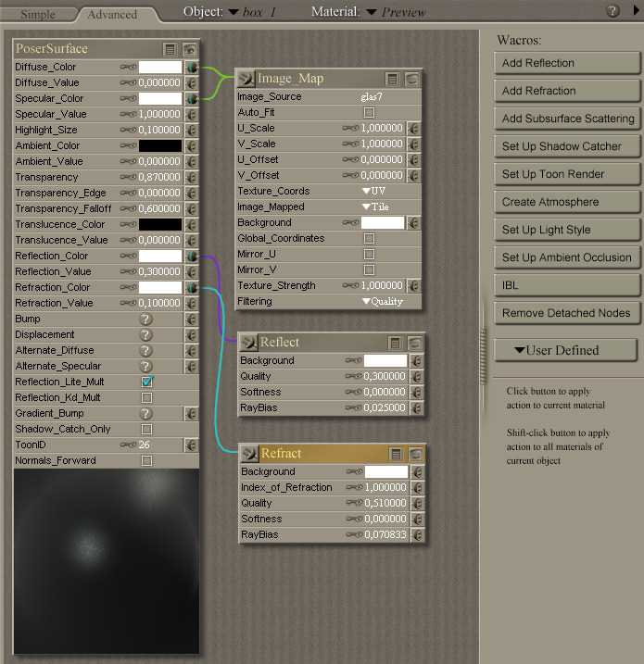This screenshot has height=664, width=644.
Task: Toggle Image_Map node preview eye icon
Action: click(412, 80)
